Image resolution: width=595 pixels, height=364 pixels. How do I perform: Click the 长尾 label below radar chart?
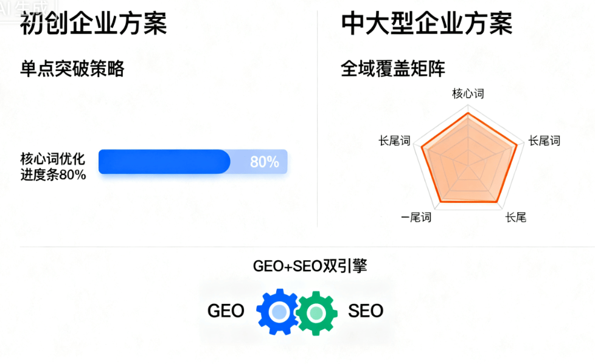[515, 217]
